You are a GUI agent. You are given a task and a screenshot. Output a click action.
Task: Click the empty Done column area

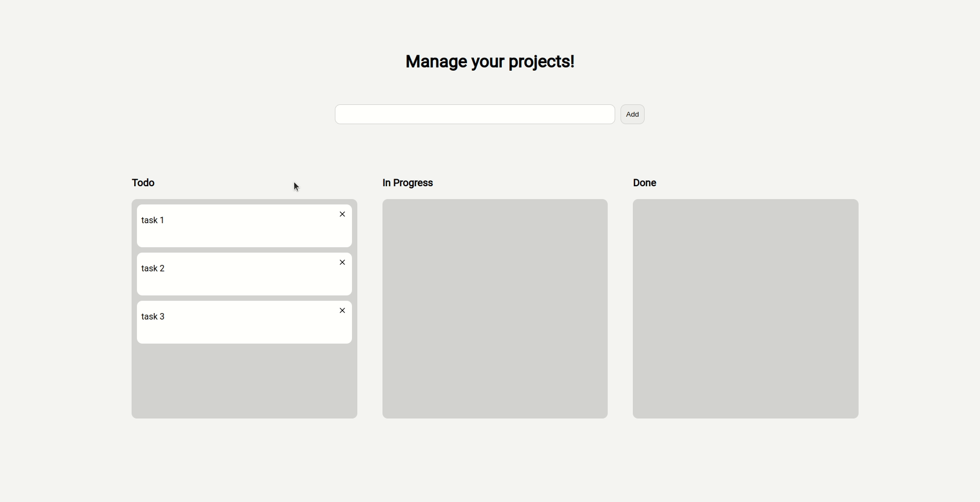[745, 308]
